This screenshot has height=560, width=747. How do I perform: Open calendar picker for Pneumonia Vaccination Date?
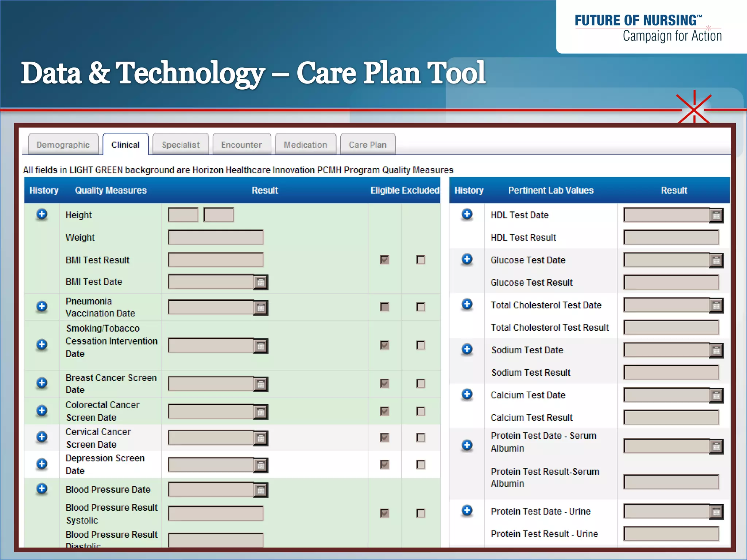[x=261, y=308]
